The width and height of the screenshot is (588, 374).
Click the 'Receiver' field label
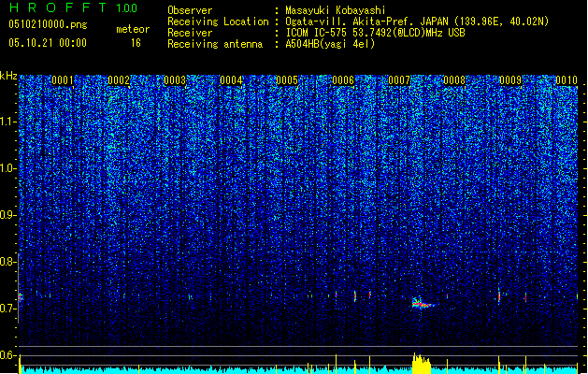click(x=190, y=33)
